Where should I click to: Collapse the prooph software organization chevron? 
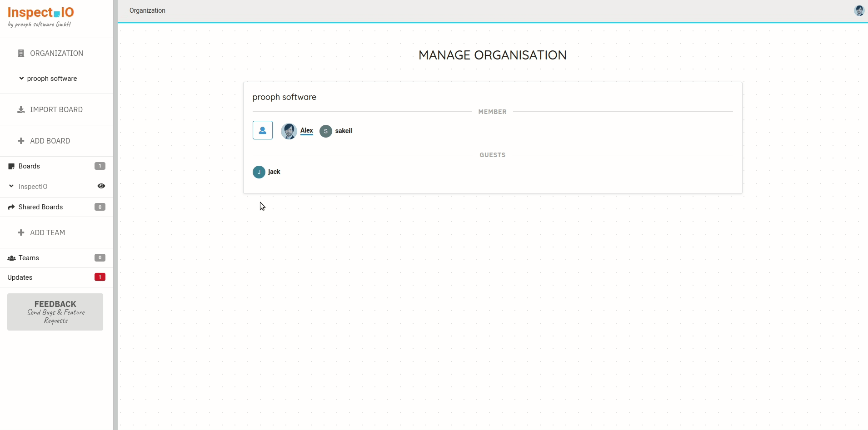[x=21, y=79]
